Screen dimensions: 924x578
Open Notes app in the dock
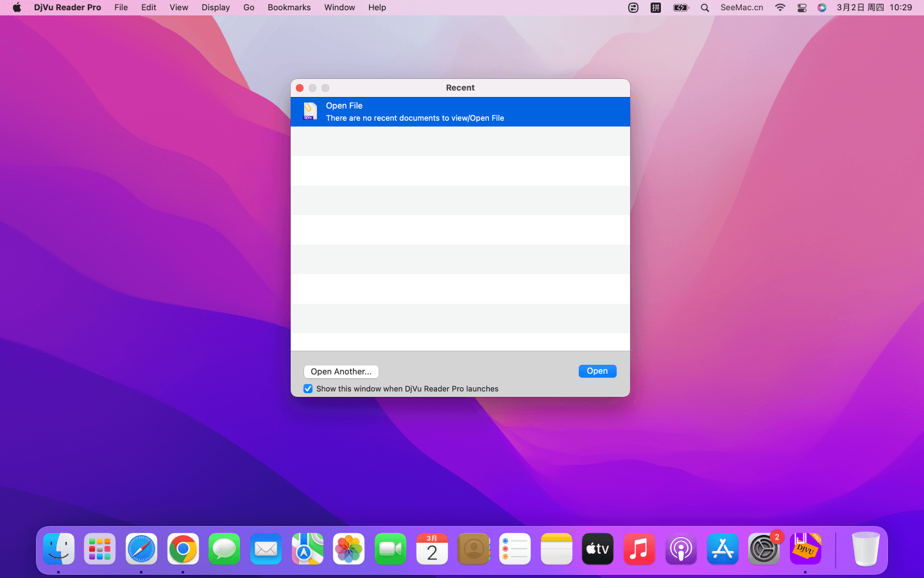[556, 549]
